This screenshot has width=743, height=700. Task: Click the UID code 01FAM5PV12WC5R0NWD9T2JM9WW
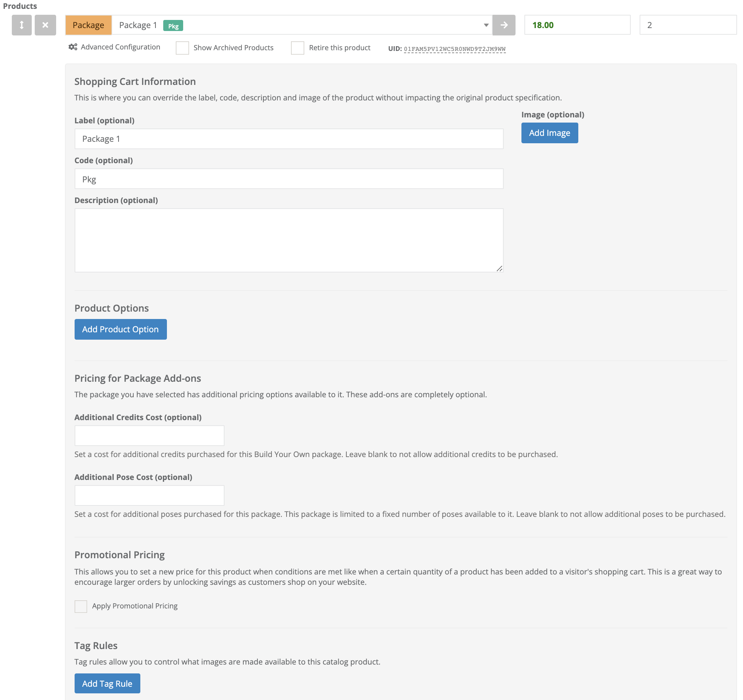tap(455, 49)
